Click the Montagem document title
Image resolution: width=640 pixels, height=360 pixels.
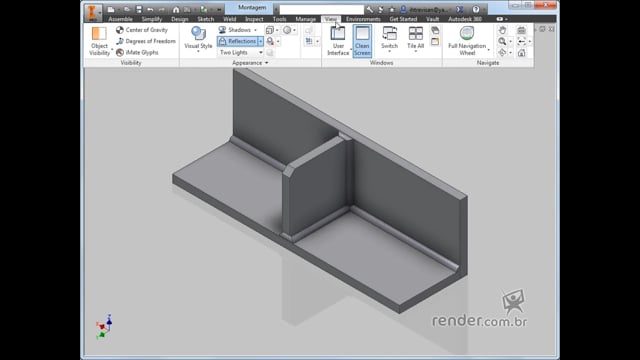click(x=252, y=8)
